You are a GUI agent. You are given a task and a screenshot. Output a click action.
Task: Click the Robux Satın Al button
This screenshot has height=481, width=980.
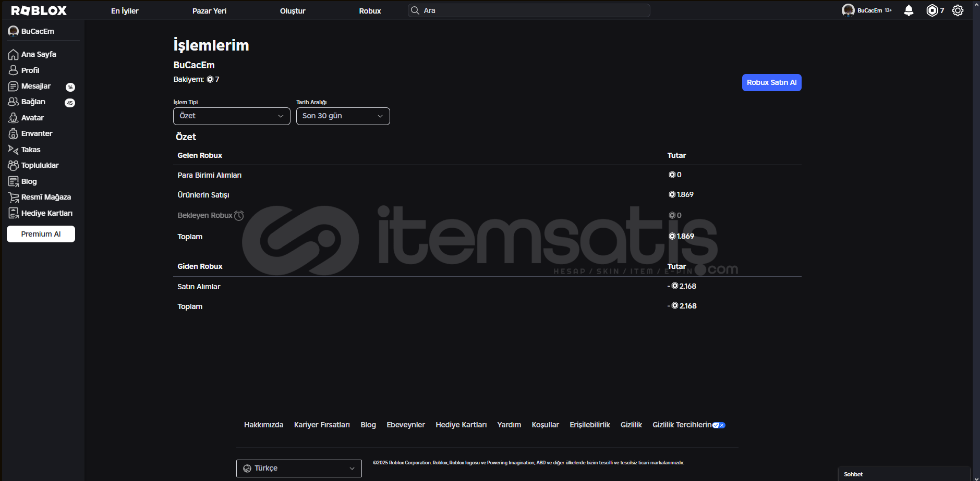772,82
